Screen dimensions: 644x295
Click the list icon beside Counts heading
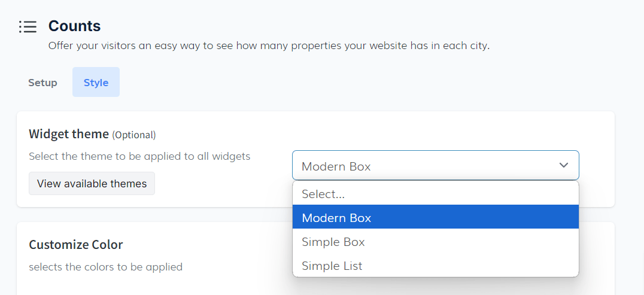click(28, 26)
